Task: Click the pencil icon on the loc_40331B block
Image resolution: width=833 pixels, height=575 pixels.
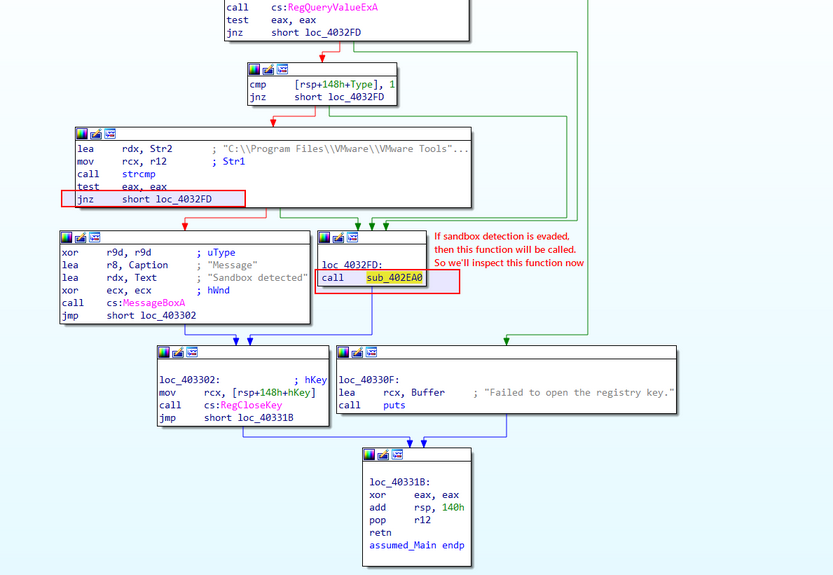Action: 383,454
